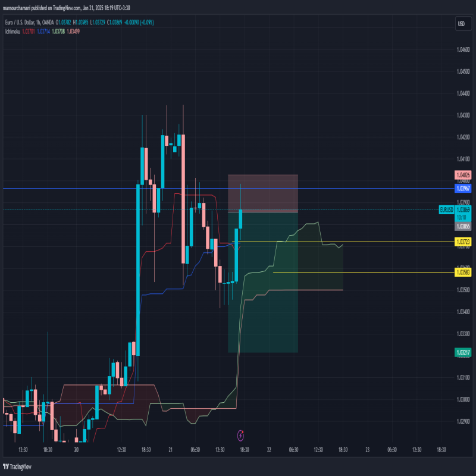
Task: Click the pink stop-loss price label 1.04026
Action: [x=463, y=175]
